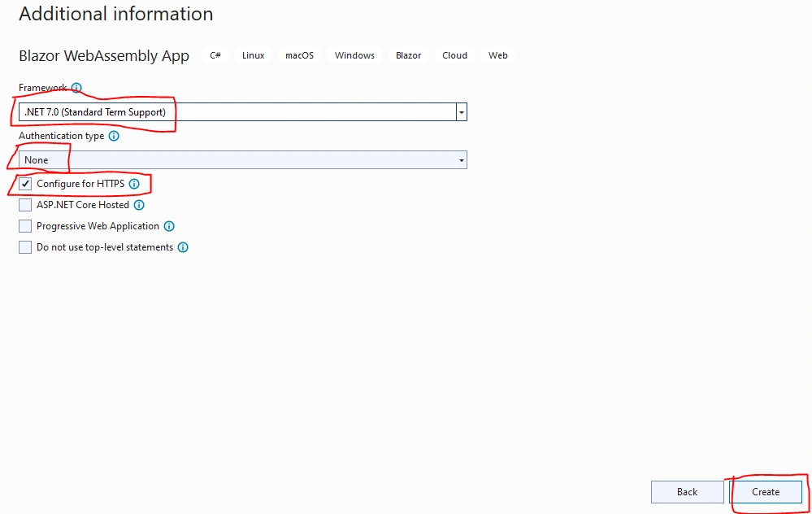Click the ASP.NET Core Hosted label
Screen dimensions: 812x514
coord(83,205)
